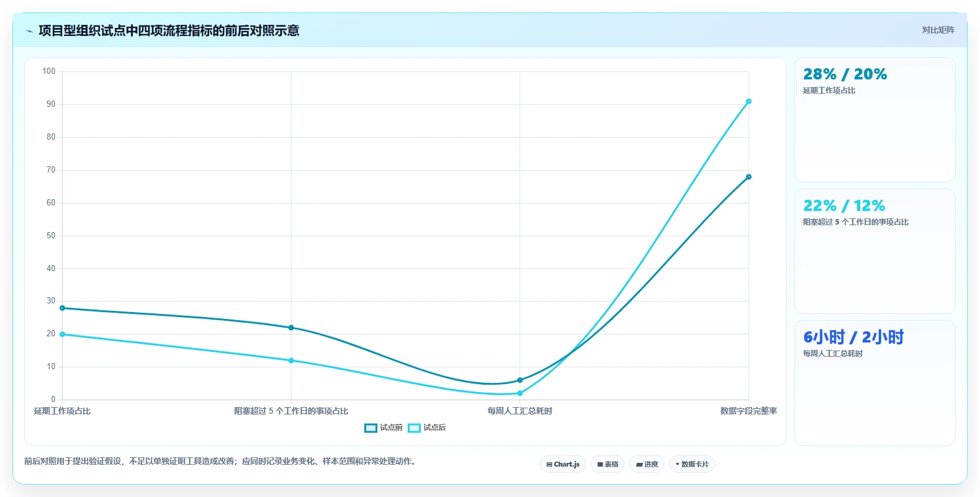
Task: Select the 试点后 point at 数据字段完整率 (91)
Action: pyautogui.click(x=748, y=101)
